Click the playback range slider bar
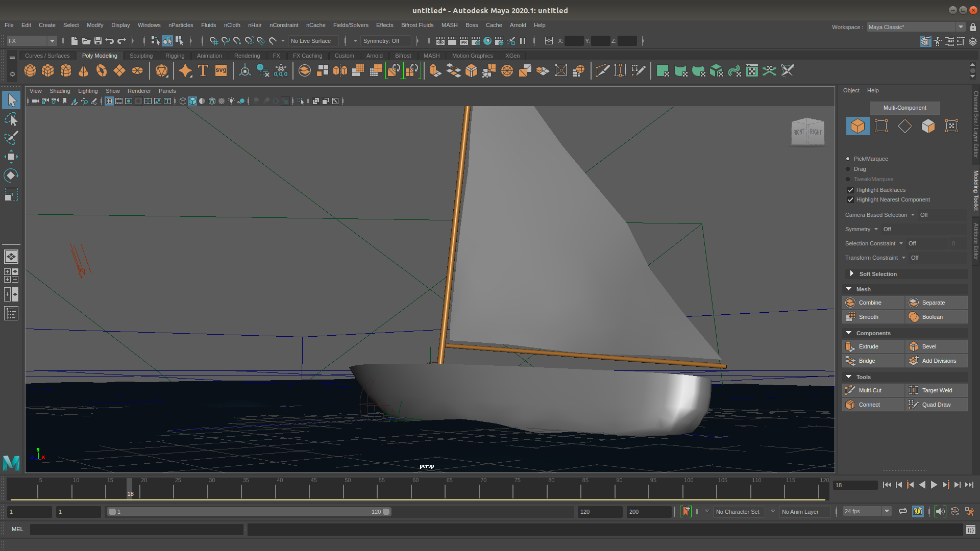The width and height of the screenshot is (980, 551). click(x=249, y=512)
